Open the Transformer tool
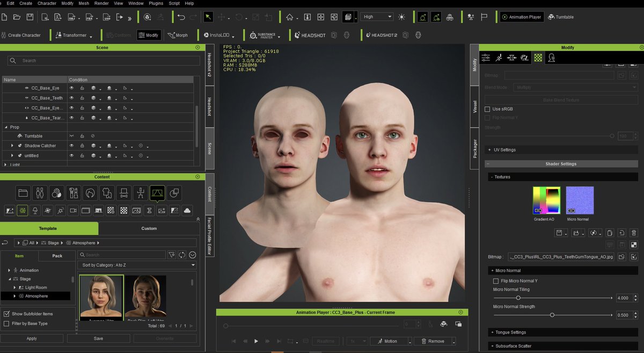 click(x=74, y=35)
